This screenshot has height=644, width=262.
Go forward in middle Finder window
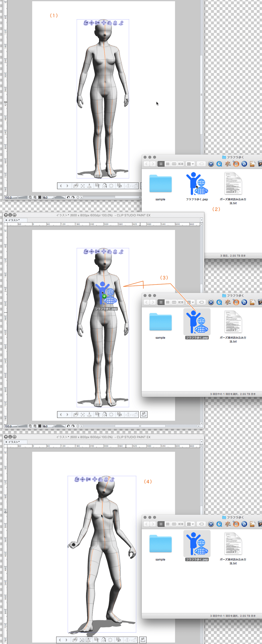153,302
